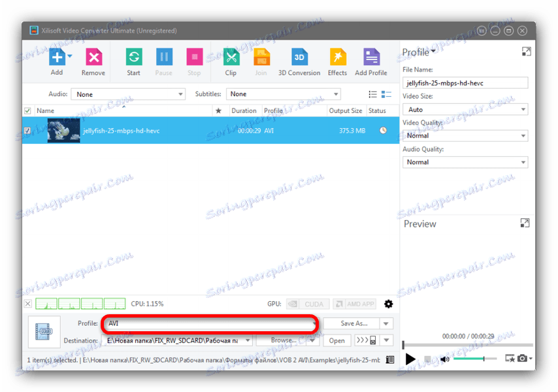The height and width of the screenshot is (392, 558).
Task: Open the Effects tool
Action: point(338,57)
